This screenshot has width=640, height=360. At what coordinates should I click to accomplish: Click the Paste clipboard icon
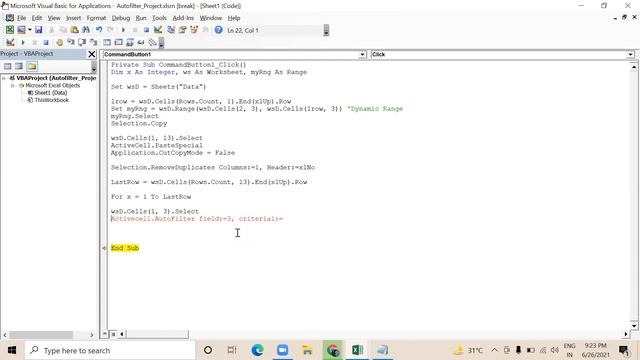click(74, 30)
